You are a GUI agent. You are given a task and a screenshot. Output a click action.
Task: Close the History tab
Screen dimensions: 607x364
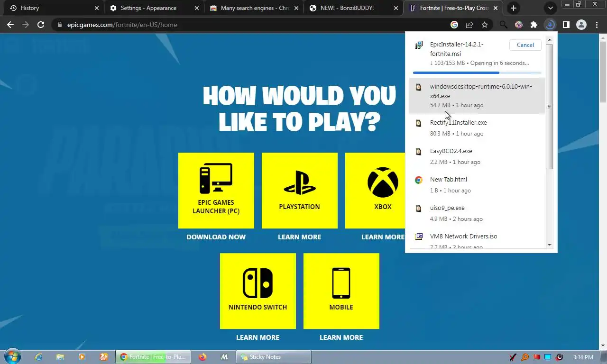[96, 8]
